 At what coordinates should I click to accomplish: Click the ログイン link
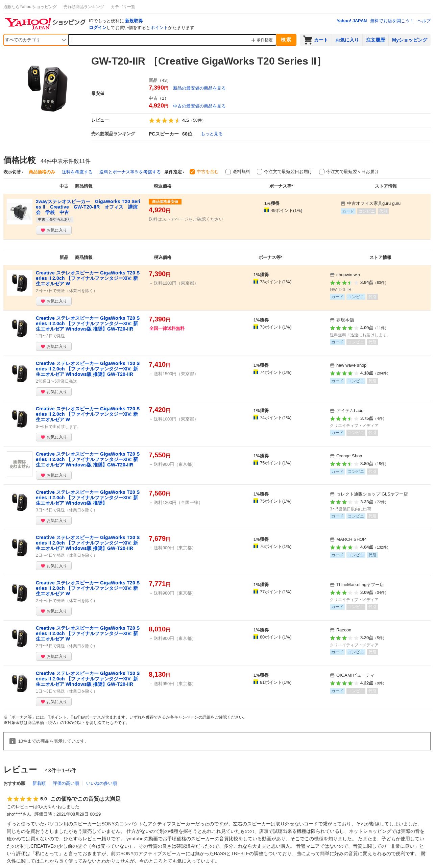pos(98,28)
